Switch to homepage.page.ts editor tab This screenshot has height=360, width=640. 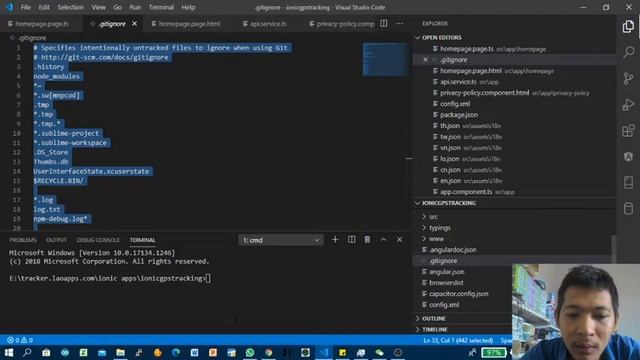42,24
